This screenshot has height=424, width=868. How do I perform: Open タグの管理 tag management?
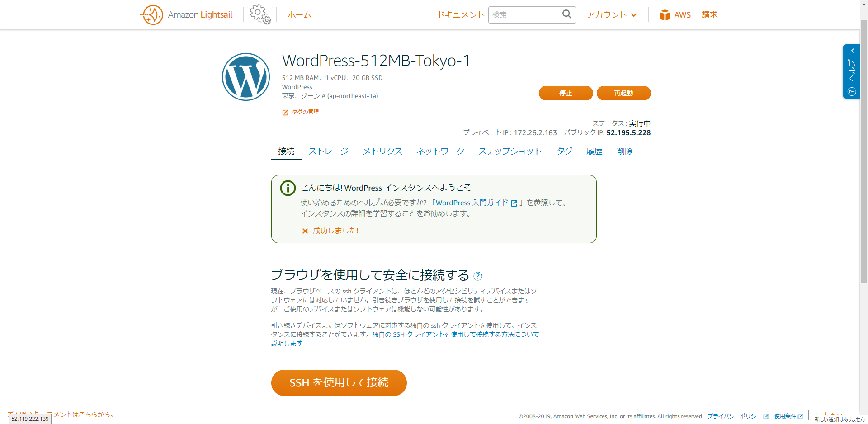coord(301,112)
